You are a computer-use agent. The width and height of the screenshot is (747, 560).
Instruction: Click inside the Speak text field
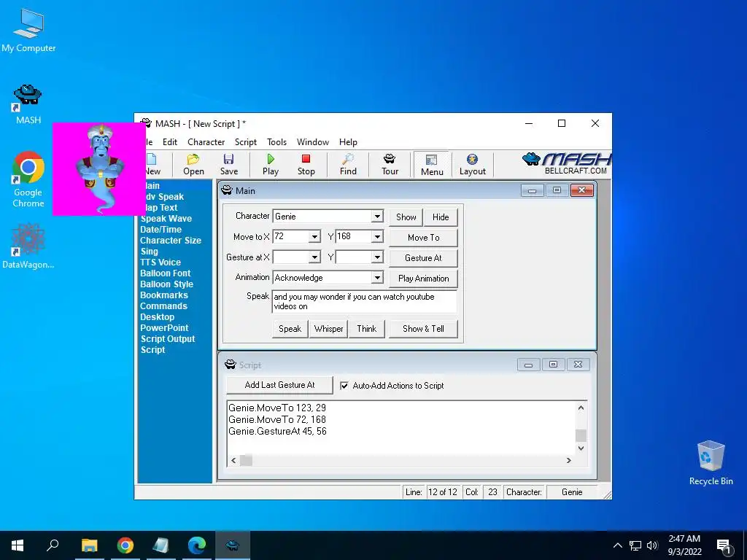(x=365, y=301)
